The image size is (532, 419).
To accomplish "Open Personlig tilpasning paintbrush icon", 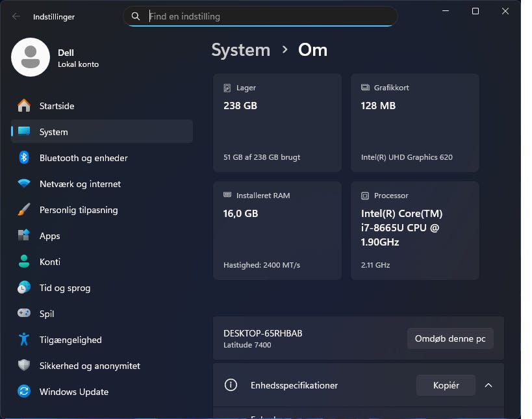I will point(24,210).
